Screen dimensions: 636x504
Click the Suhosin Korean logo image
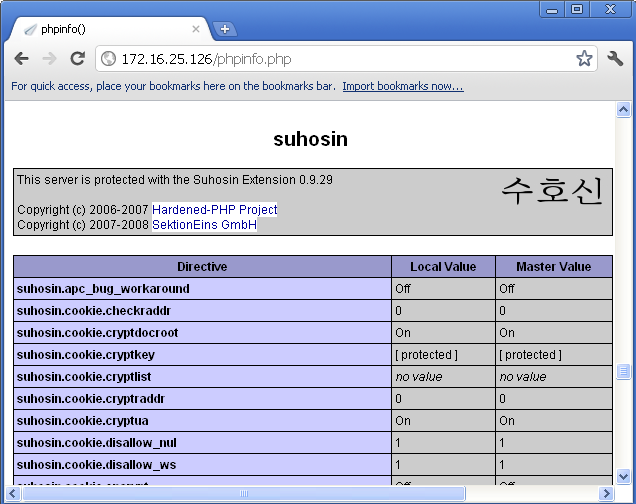[x=552, y=191]
